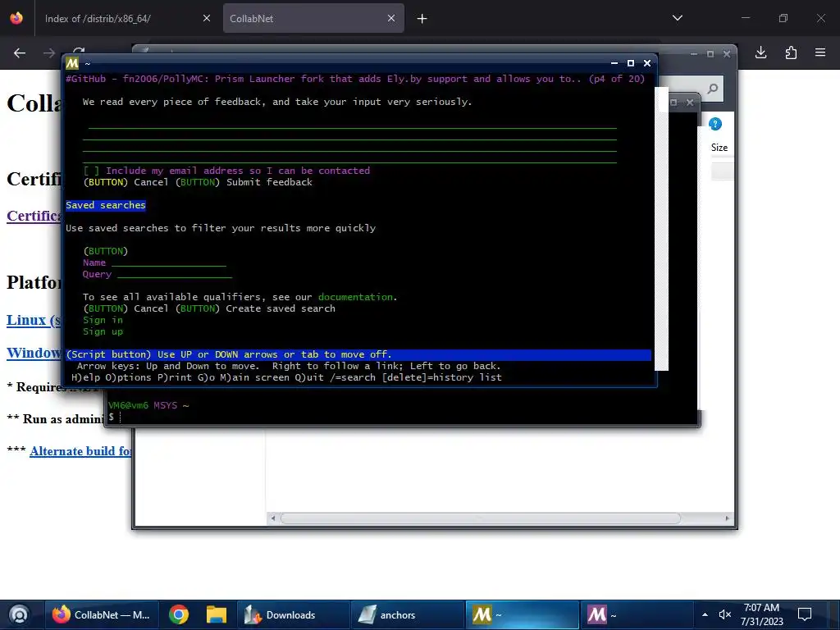Switch to yellow MSYS taskbar item
This screenshot has width=840, height=630.
point(523,614)
